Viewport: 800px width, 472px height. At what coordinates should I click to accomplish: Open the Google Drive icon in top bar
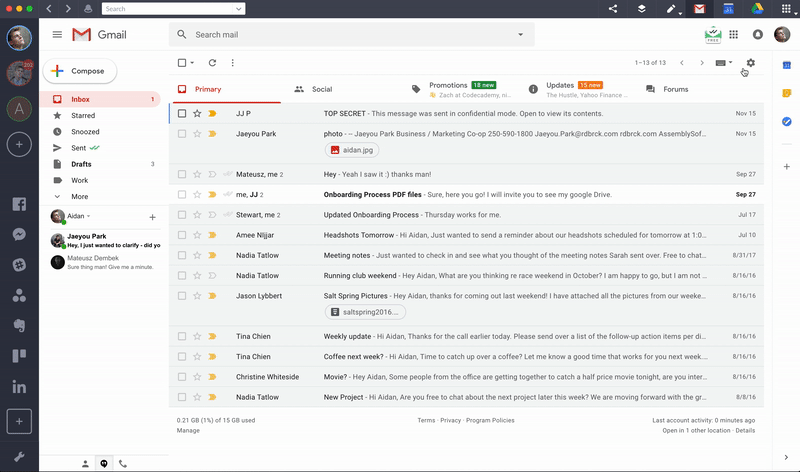pyautogui.click(x=757, y=9)
